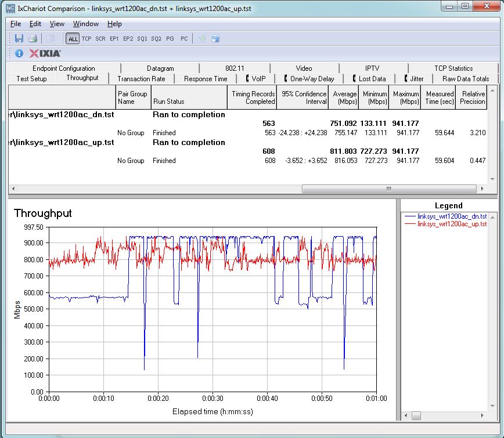Viewport: 504px width, 438px height.
Task: Click the IXIA logo
Action: (45, 53)
